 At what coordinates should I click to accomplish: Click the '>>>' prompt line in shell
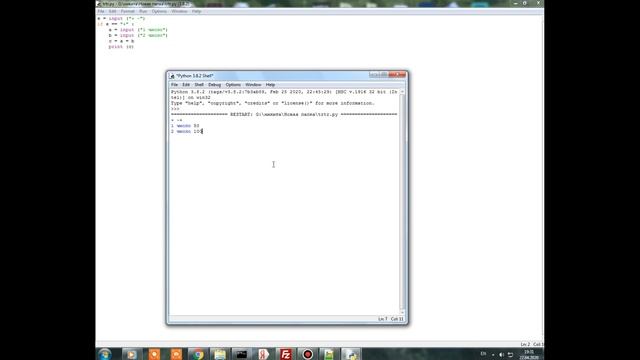click(175, 109)
